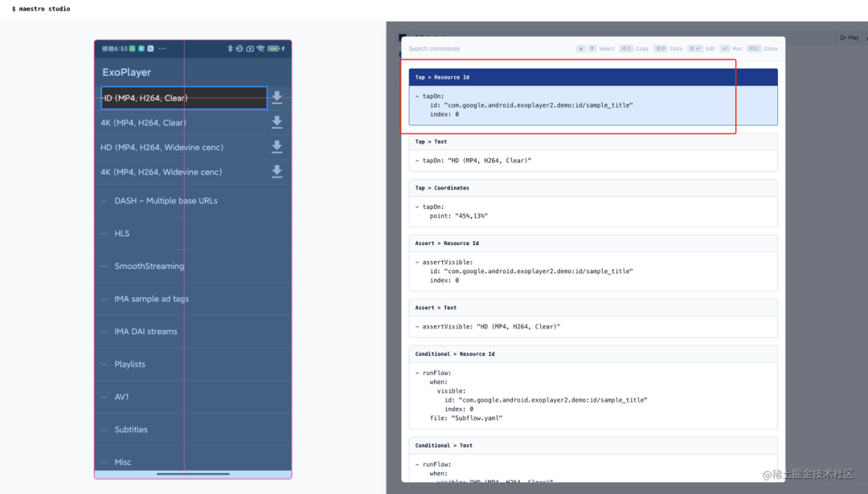
Task: Choose the Conditional > Text command
Action: click(x=593, y=459)
